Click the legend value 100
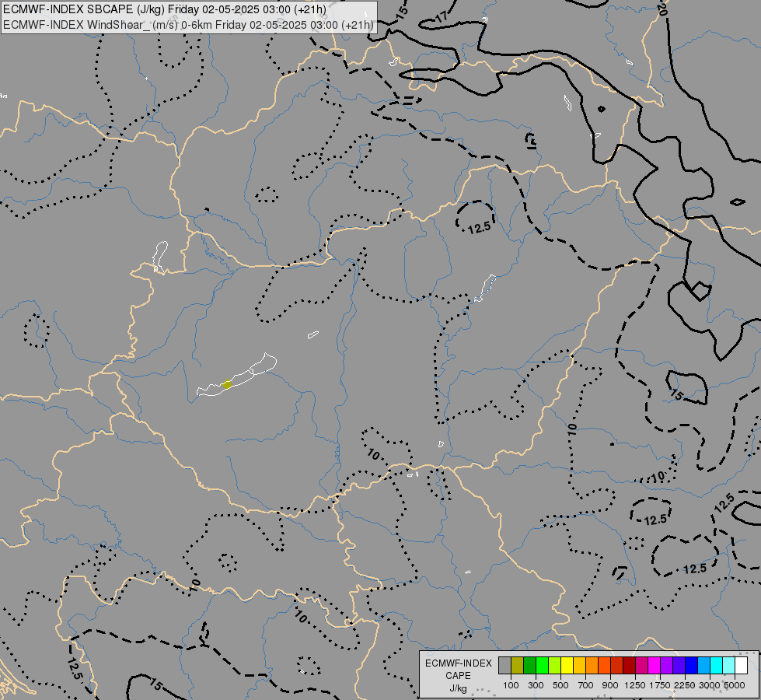The height and width of the screenshot is (700, 761). coord(511,685)
